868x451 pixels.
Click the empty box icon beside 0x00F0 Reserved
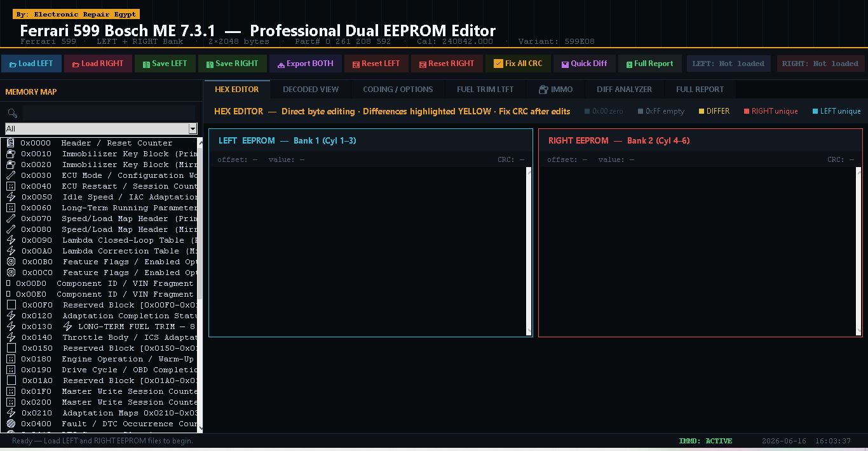[11, 305]
